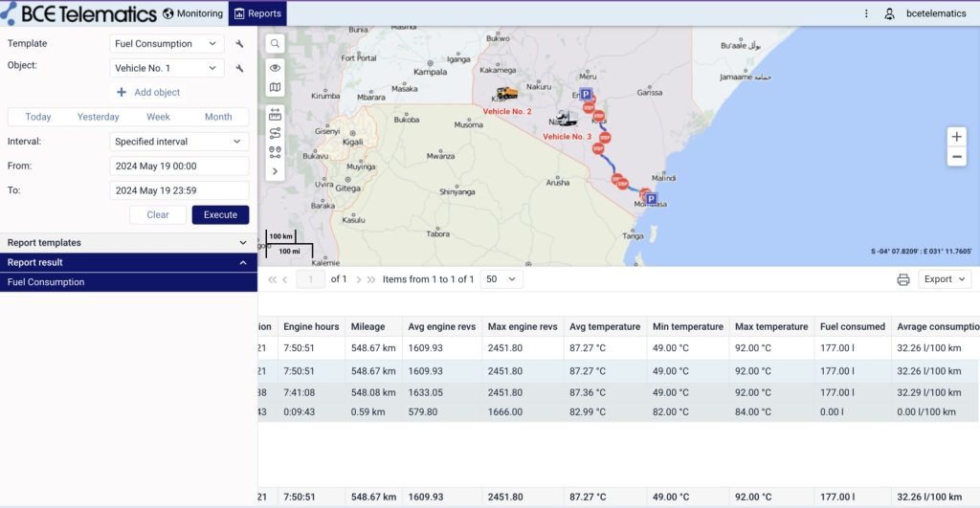980x508 pixels.
Task: Switch to the Monitoring tab
Action: [x=192, y=13]
